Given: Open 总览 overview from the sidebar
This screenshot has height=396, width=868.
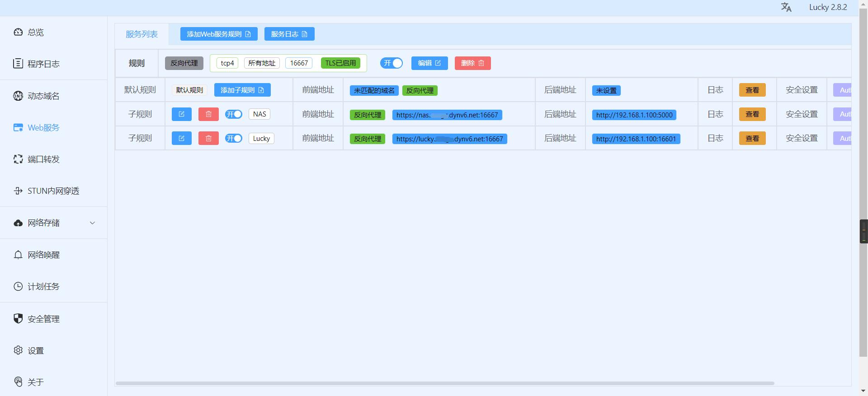Looking at the screenshot, I should [35, 32].
